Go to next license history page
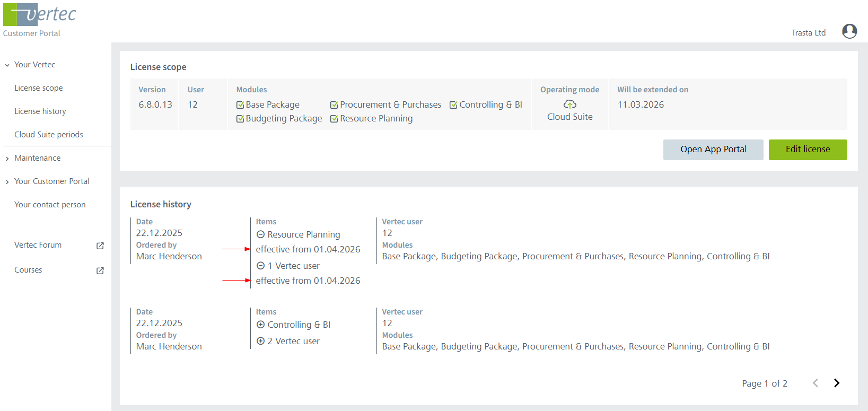868x411 pixels. point(837,383)
